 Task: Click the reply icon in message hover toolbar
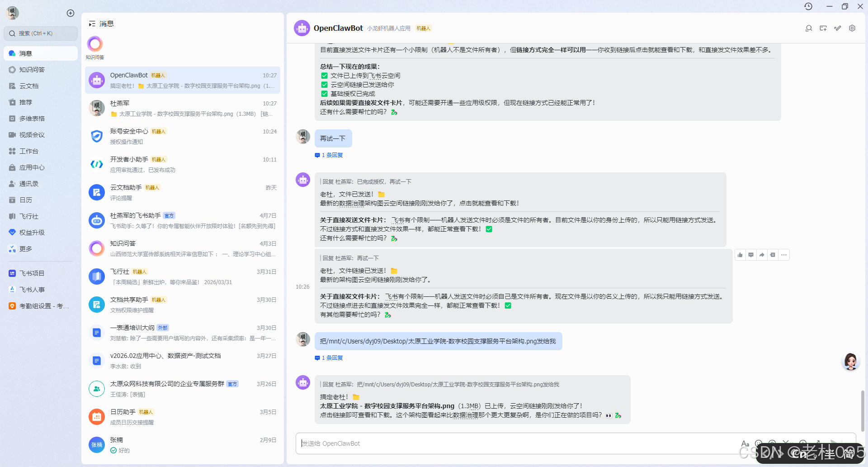point(751,255)
